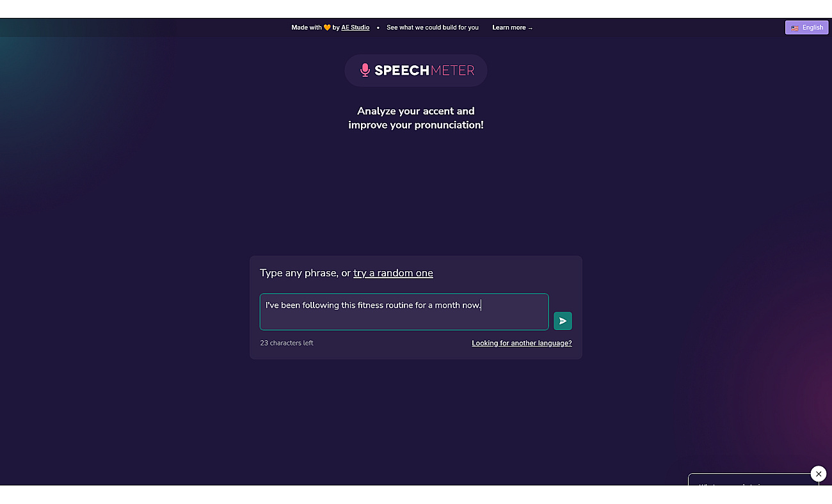Click the orange heart in the banner
This screenshot has width=832, height=504.
click(327, 28)
